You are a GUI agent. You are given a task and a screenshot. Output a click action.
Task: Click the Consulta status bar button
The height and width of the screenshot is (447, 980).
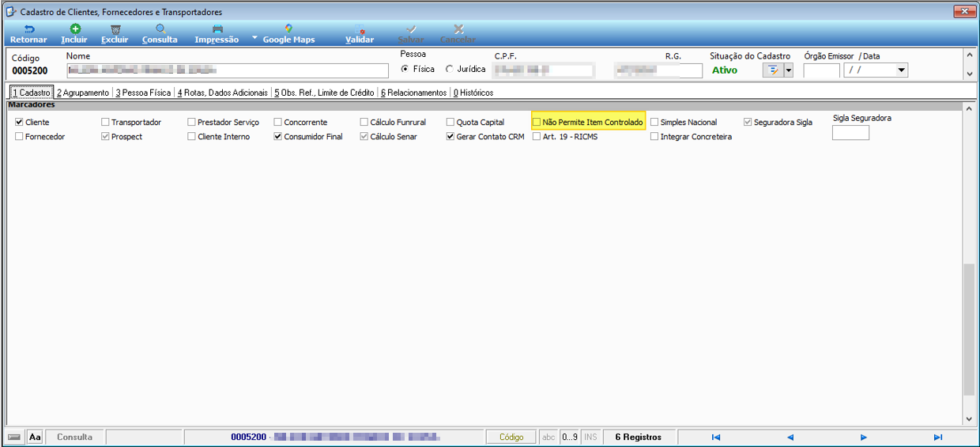point(74,437)
